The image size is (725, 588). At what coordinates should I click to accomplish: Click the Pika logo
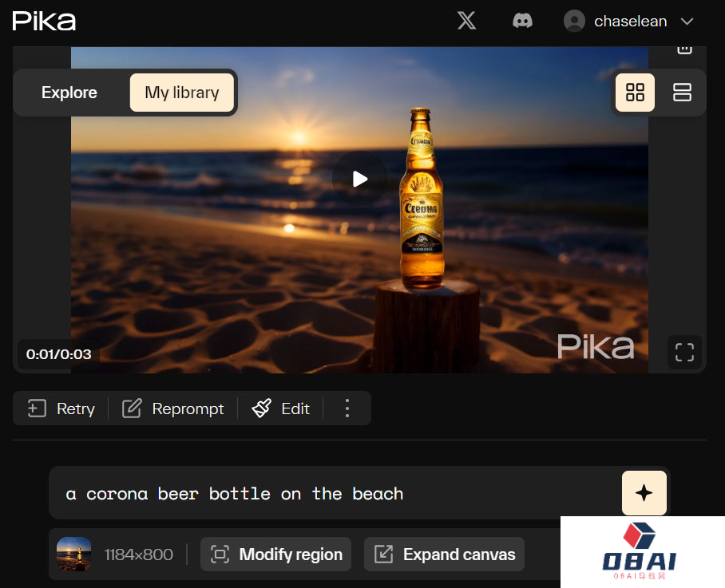(45, 21)
